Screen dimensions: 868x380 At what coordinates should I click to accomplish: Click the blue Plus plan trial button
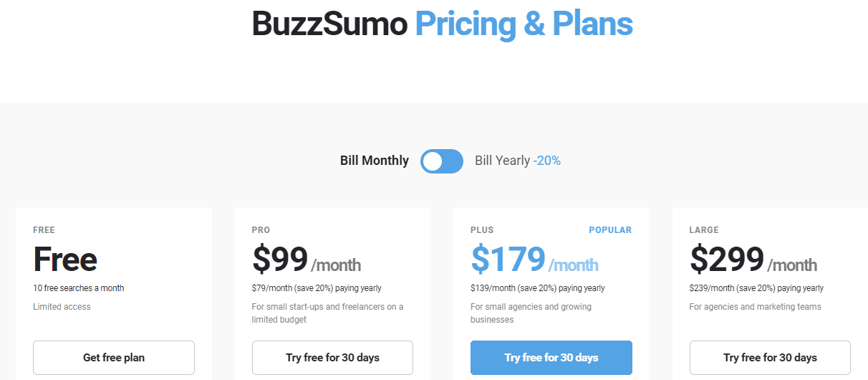coord(551,358)
